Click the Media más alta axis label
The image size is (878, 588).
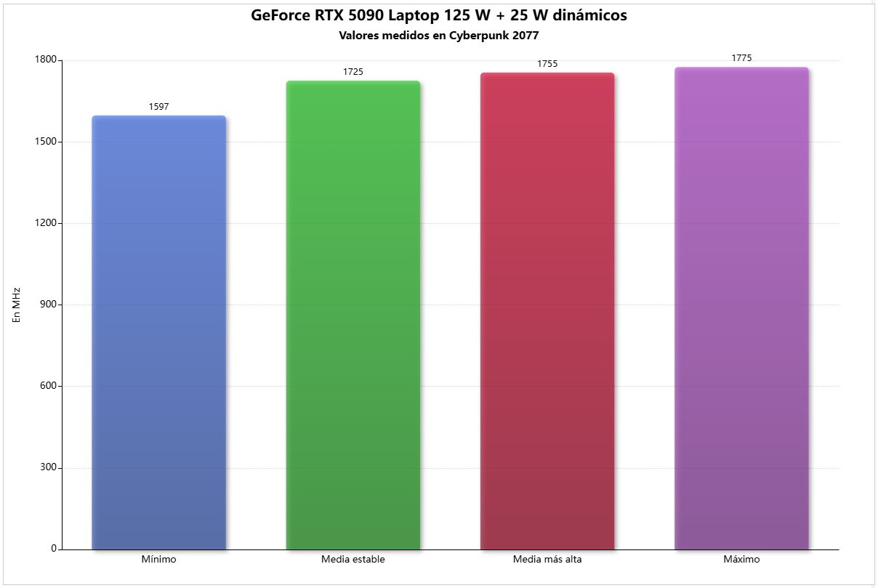pos(547,560)
